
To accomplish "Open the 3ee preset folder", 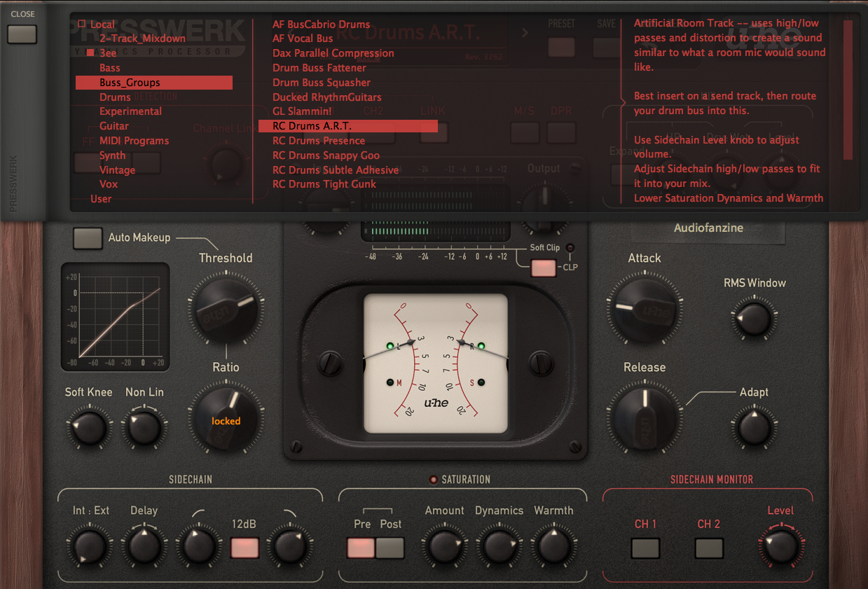I will click(108, 53).
